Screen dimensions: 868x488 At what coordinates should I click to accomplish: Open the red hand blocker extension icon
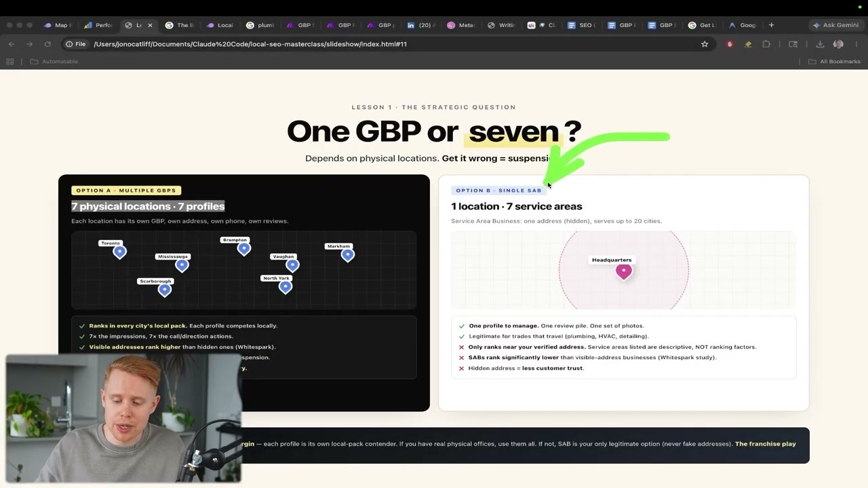(x=730, y=44)
